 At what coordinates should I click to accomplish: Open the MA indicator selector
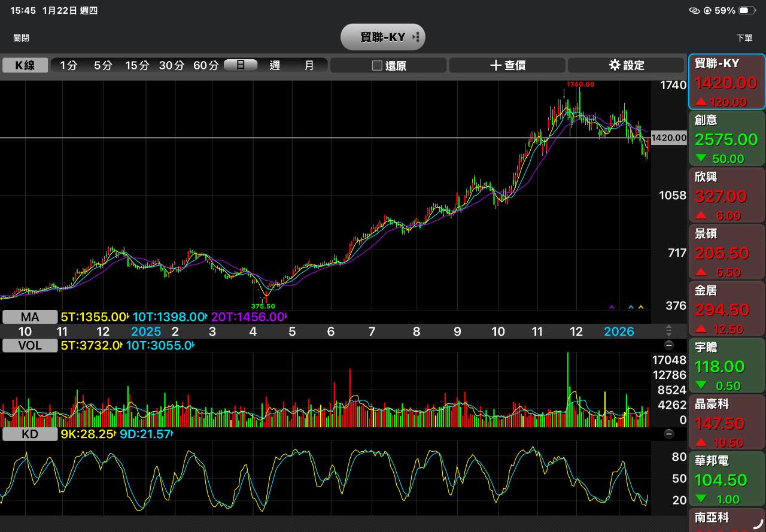30,317
